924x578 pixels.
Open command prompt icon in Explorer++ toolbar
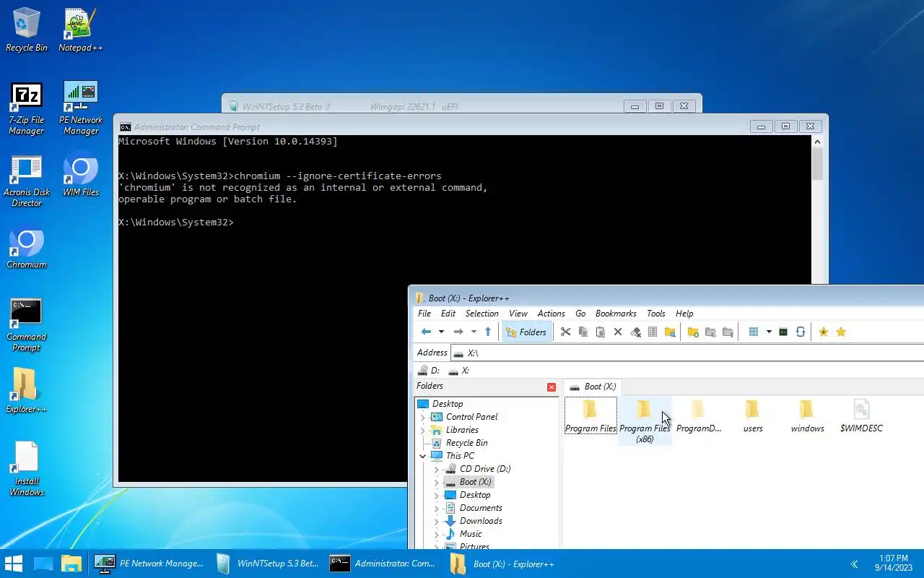[x=783, y=332]
